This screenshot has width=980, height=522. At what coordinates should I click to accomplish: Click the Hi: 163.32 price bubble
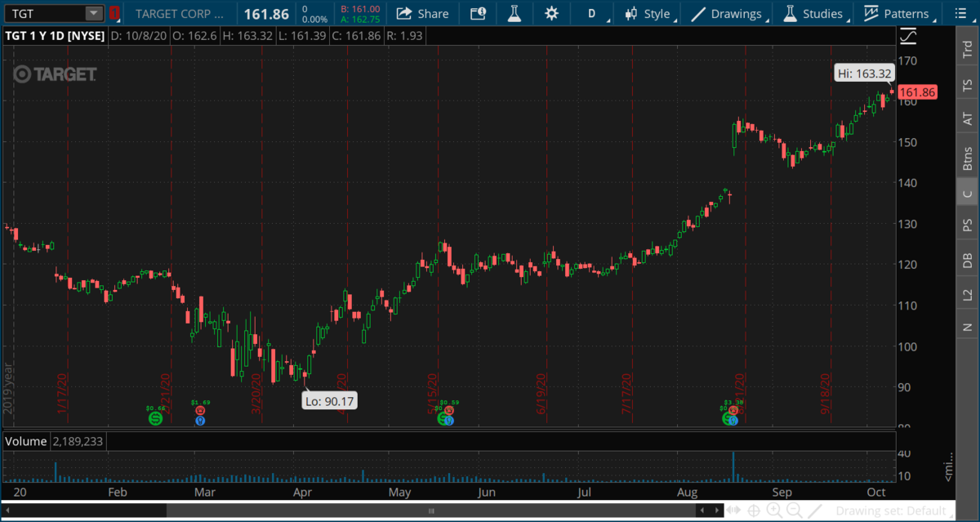(865, 74)
